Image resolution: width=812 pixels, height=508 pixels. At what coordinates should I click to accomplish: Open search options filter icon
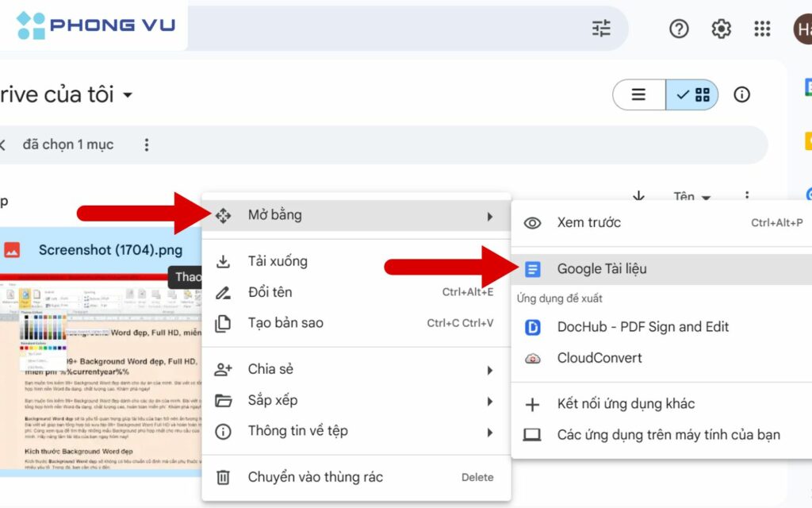pyautogui.click(x=601, y=29)
